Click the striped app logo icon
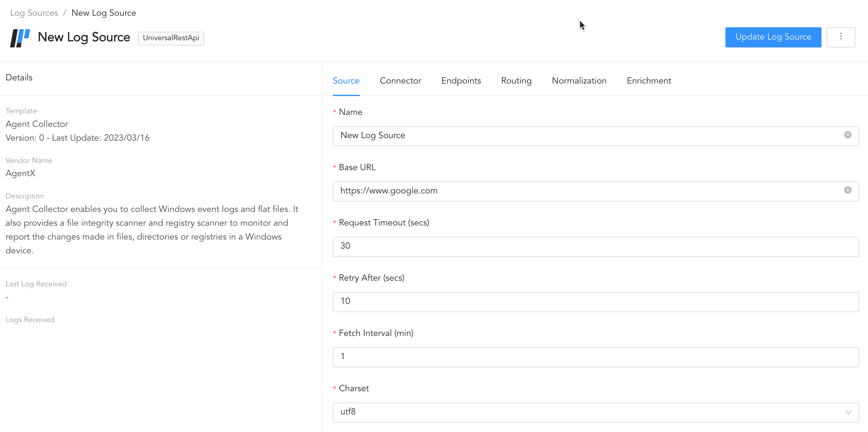This screenshot has height=432, width=868. [x=20, y=38]
